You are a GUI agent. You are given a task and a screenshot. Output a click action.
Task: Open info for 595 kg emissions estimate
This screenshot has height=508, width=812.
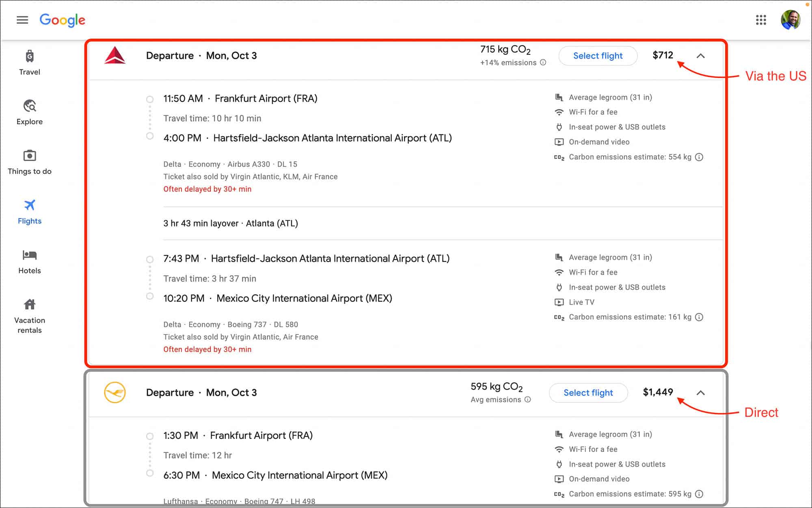point(699,494)
